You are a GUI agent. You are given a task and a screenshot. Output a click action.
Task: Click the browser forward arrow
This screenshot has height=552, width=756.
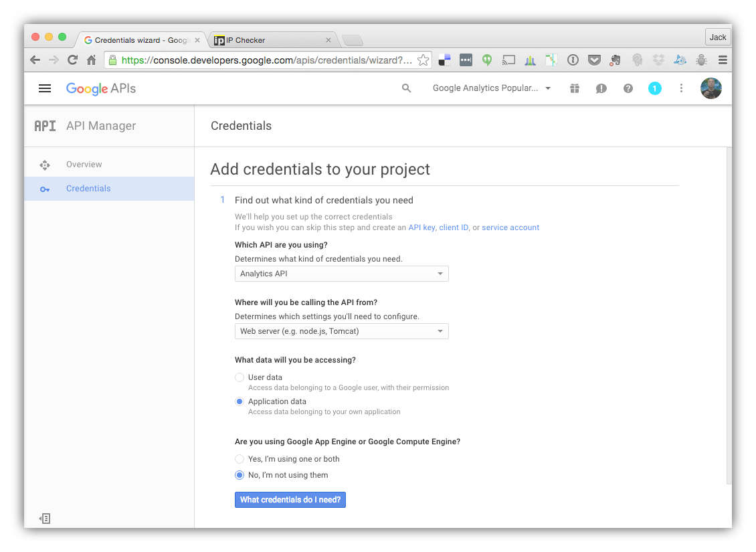54,60
